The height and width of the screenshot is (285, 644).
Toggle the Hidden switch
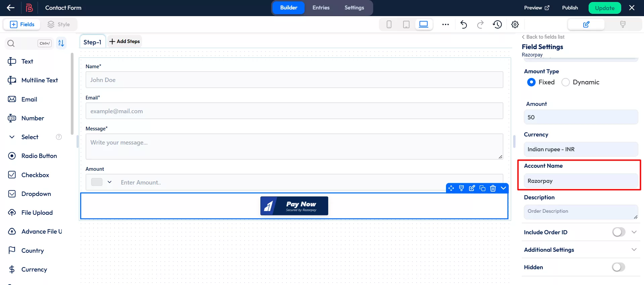click(x=618, y=267)
